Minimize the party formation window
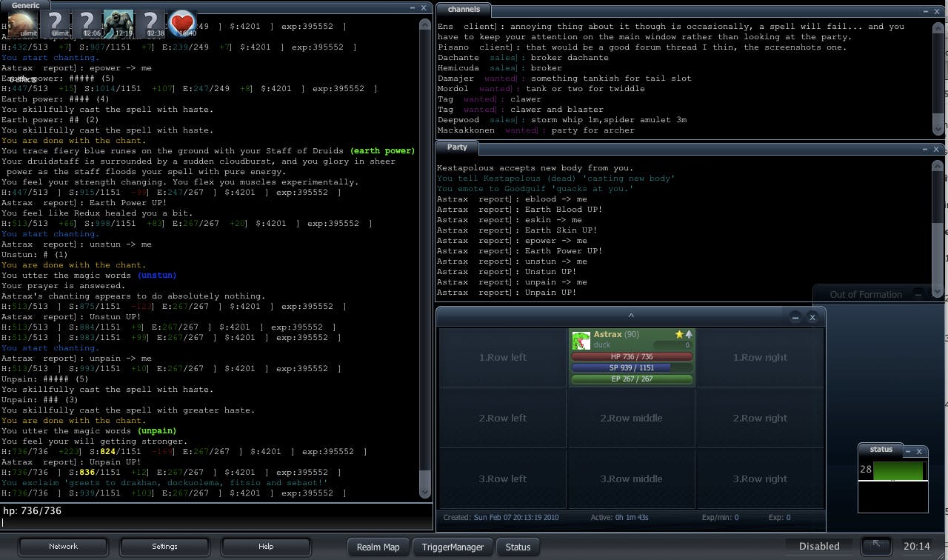 (795, 317)
